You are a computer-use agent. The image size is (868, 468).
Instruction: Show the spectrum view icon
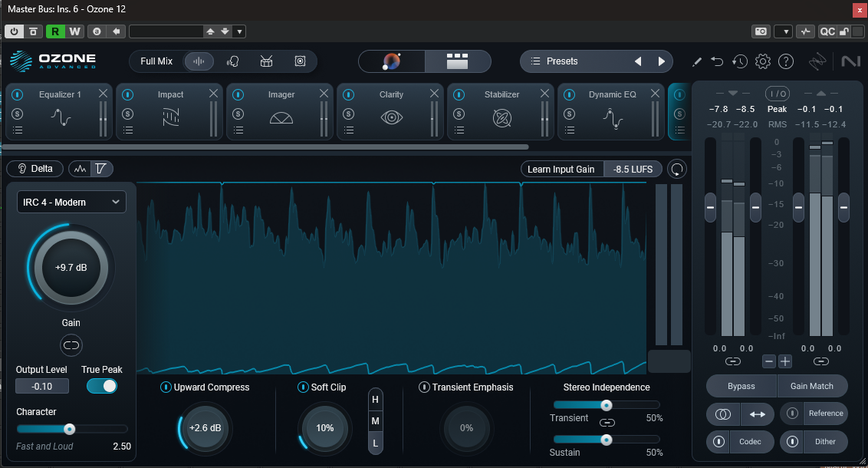pos(80,169)
